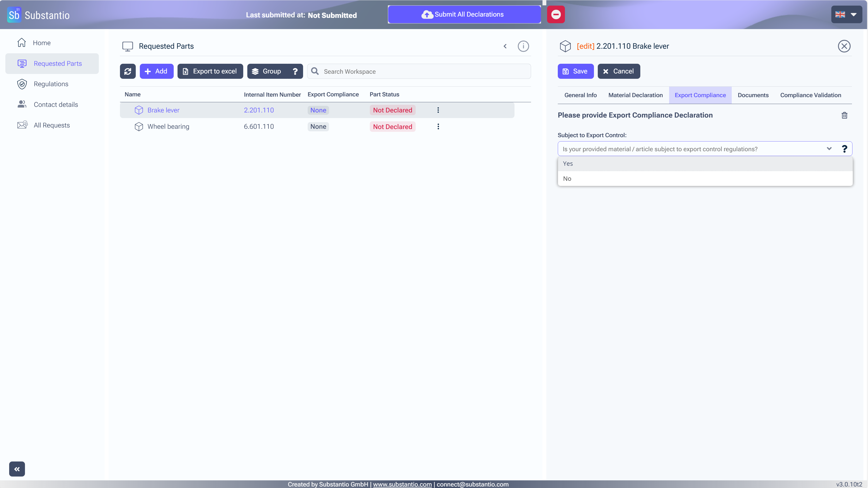Open the language flag dropdown
This screenshot has height=488, width=868.
[x=846, y=15]
